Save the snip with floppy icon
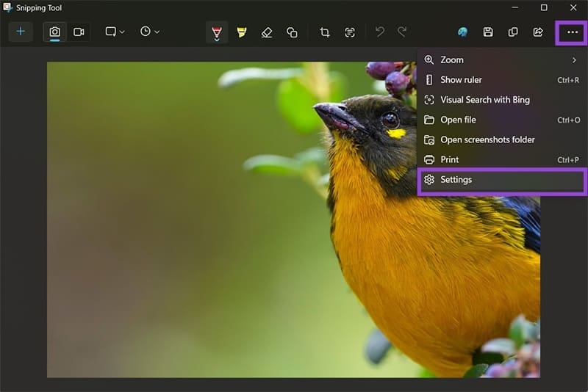This screenshot has width=588, height=392. pos(488,32)
